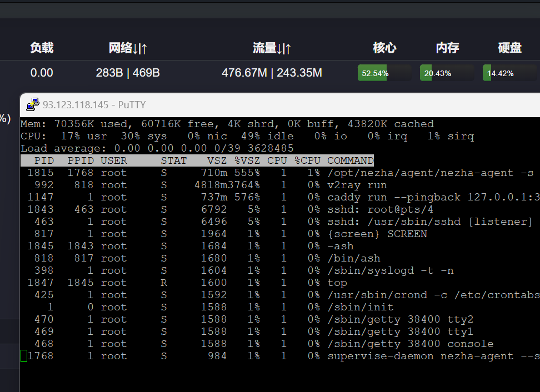Click the /opt/nezha/agent/nezha-agent process row
This screenshot has width=540, height=392.
click(x=280, y=173)
